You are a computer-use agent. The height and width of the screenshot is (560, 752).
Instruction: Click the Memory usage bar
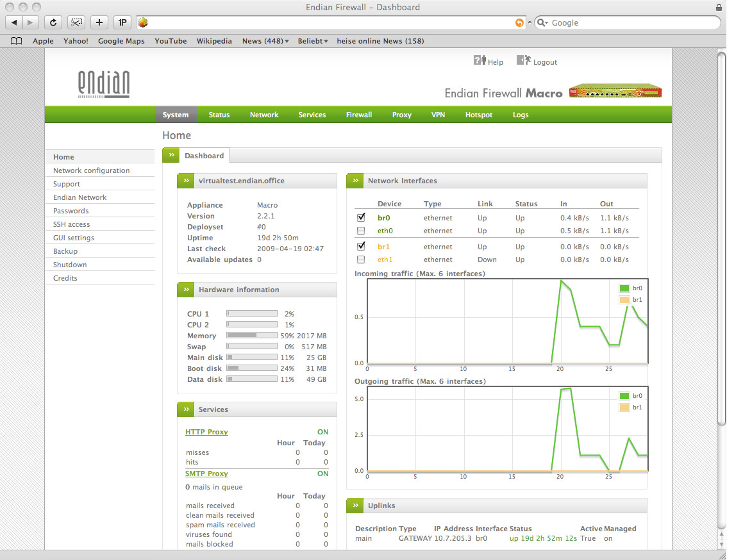pyautogui.click(x=252, y=335)
